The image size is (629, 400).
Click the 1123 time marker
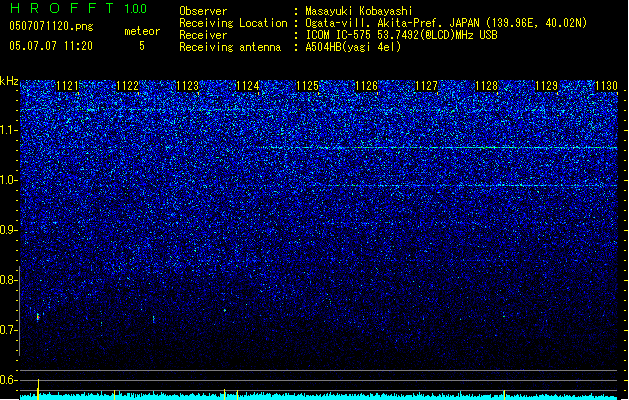[187, 86]
